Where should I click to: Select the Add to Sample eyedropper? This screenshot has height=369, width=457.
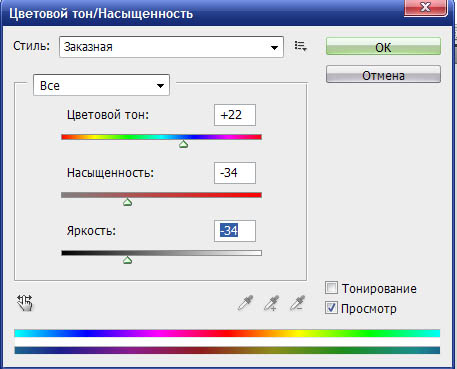click(271, 303)
